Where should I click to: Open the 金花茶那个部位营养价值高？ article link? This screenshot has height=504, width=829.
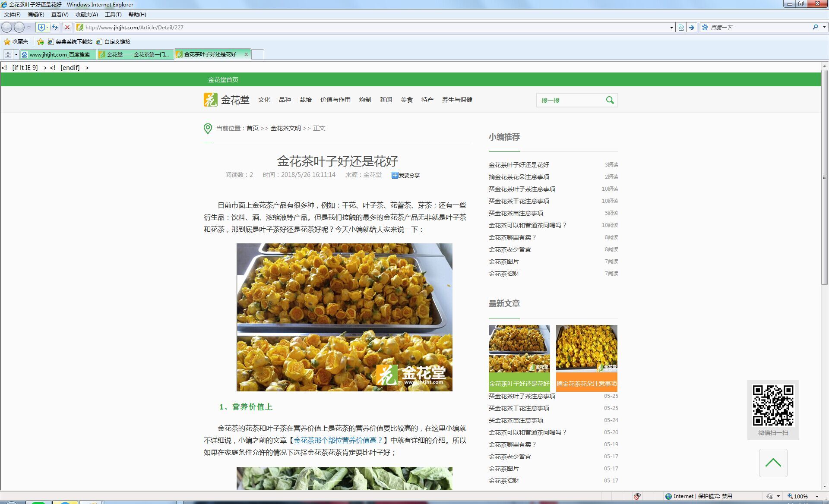coord(338,440)
